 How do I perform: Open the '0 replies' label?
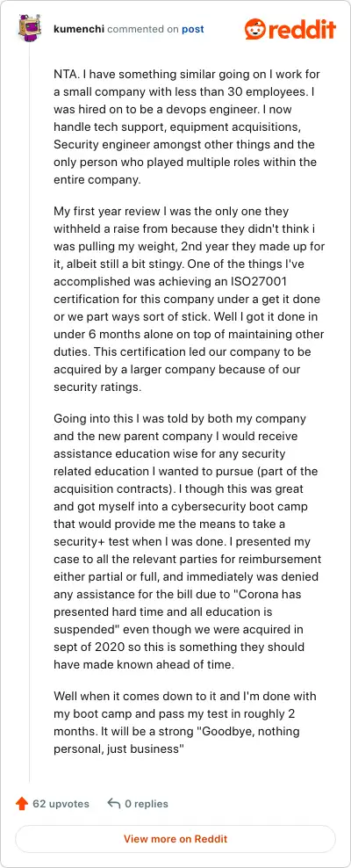(x=147, y=803)
